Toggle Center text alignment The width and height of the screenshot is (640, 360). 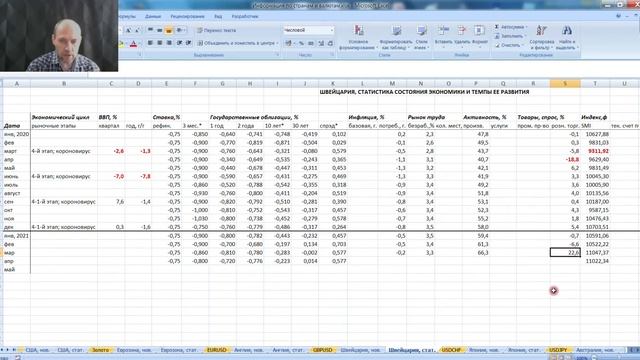coord(160,43)
